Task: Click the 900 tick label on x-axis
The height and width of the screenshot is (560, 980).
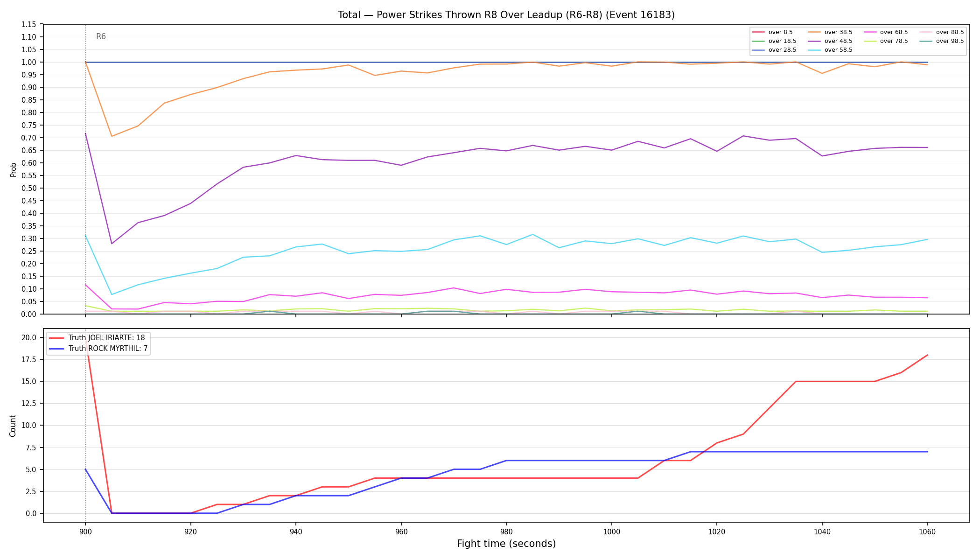Action: (85, 531)
